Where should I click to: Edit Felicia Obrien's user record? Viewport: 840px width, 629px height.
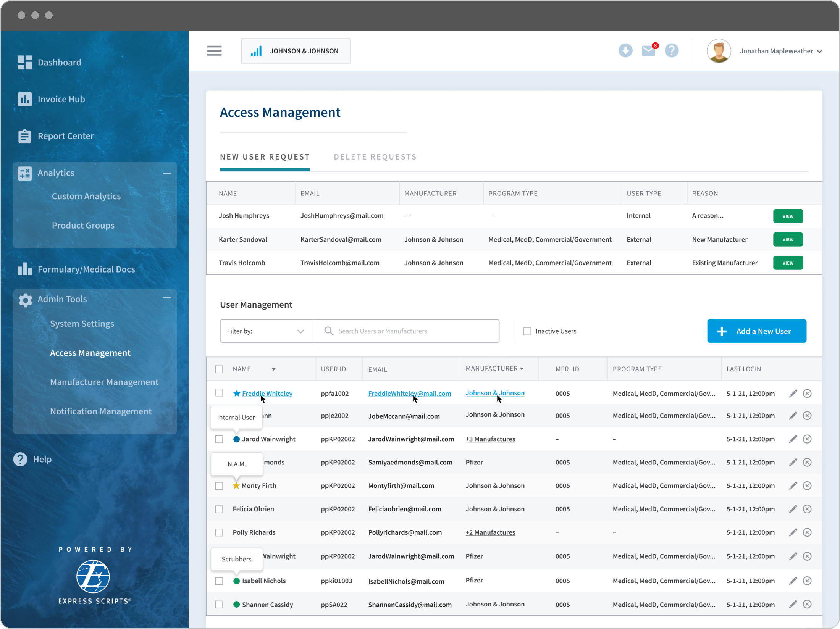[793, 509]
